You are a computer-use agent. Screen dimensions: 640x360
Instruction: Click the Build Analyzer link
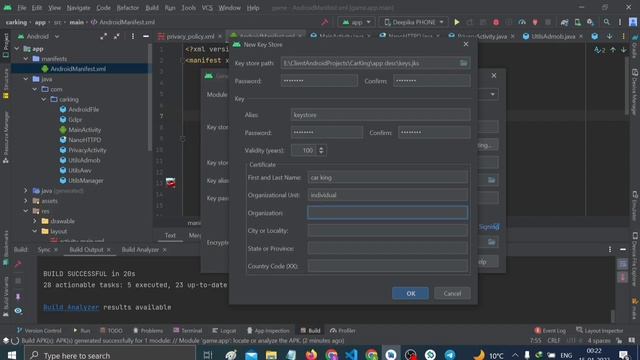click(71, 307)
